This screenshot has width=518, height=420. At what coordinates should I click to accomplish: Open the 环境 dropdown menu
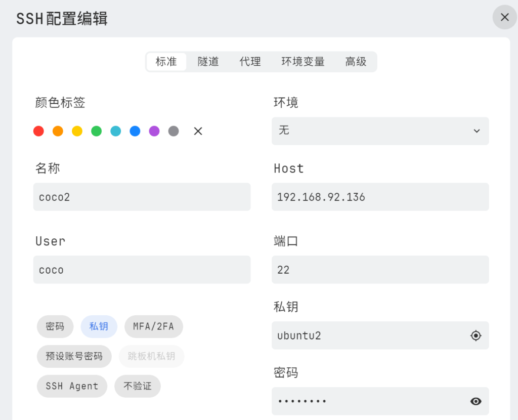pos(380,131)
